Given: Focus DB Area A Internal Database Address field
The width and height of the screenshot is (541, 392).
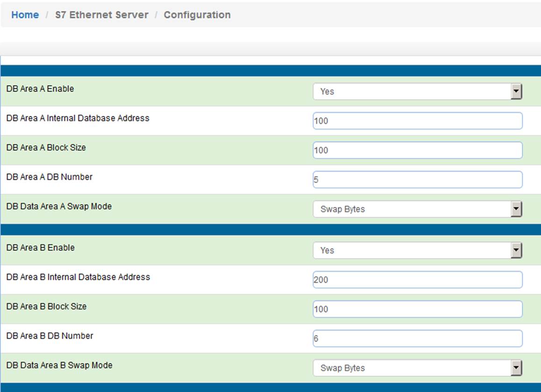Looking at the screenshot, I should [x=418, y=121].
